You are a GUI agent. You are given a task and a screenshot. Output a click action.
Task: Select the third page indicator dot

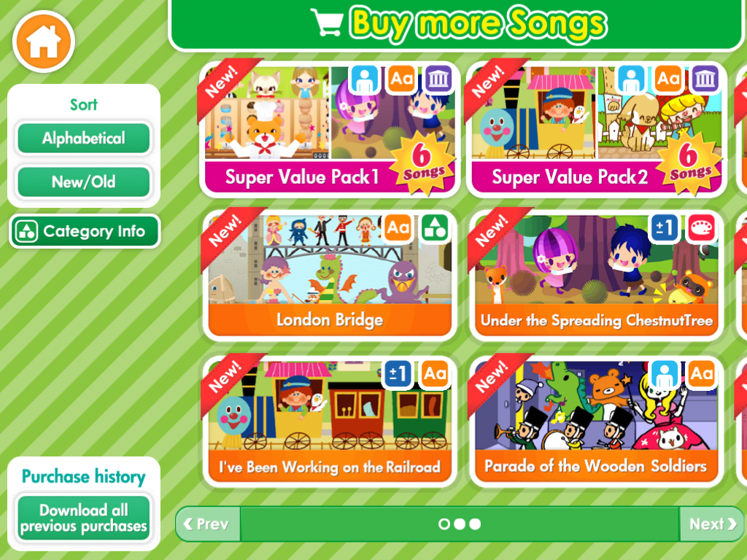click(x=475, y=524)
